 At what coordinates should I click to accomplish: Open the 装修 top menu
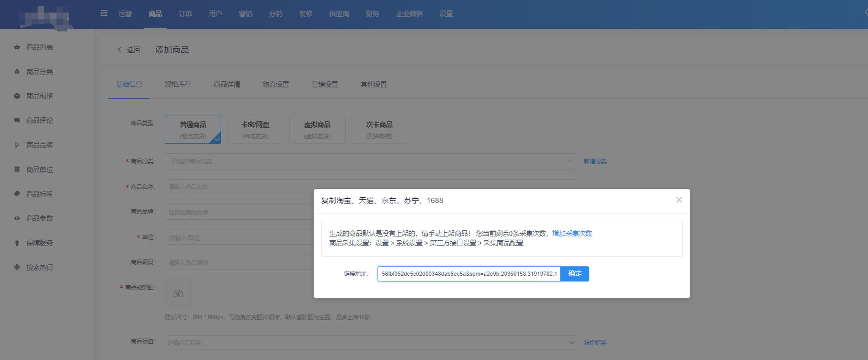point(306,14)
